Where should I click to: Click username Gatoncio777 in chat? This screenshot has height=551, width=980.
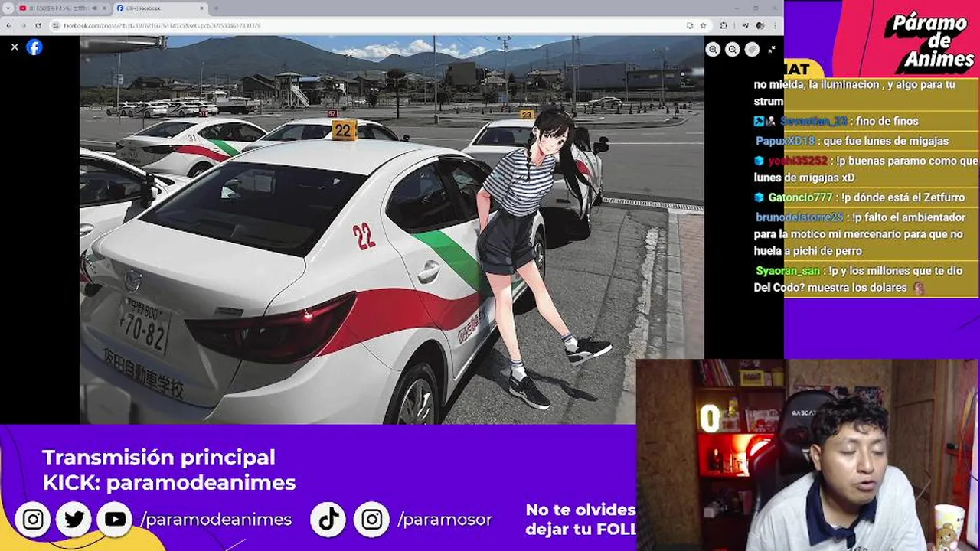[800, 197]
